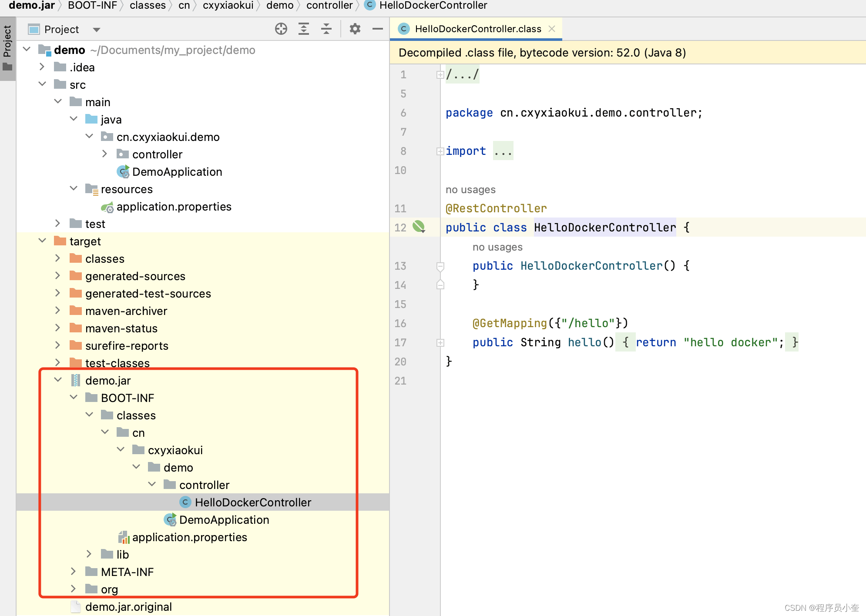Image resolution: width=866 pixels, height=616 pixels.
Task: Click BOOT-INF breadcrumb in navigation bar
Action: click(92, 5)
